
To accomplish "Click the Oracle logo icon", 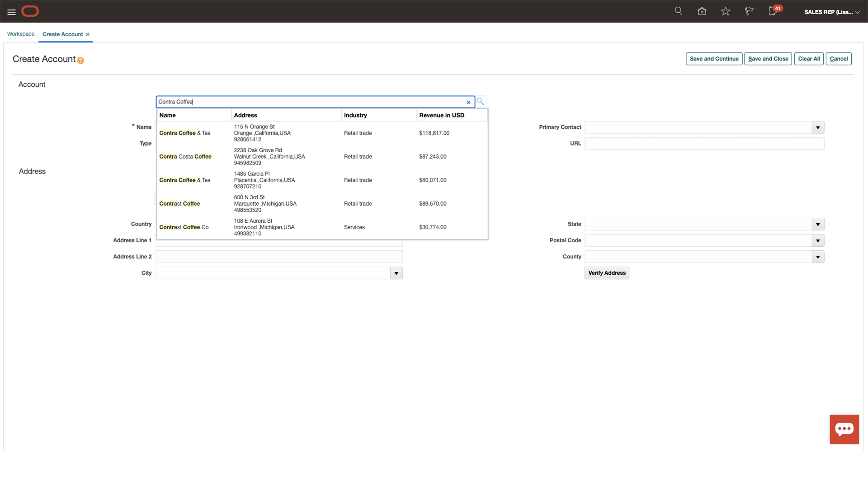I will tap(30, 11).
